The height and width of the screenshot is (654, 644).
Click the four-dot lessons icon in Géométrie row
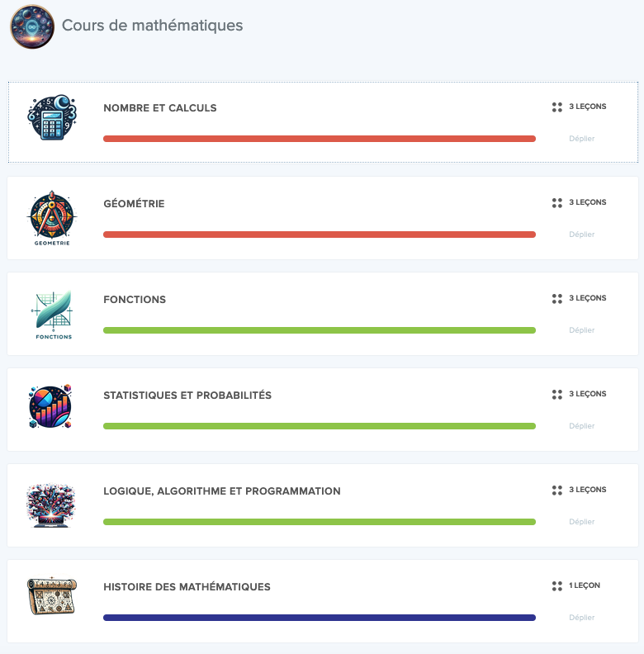click(x=557, y=203)
